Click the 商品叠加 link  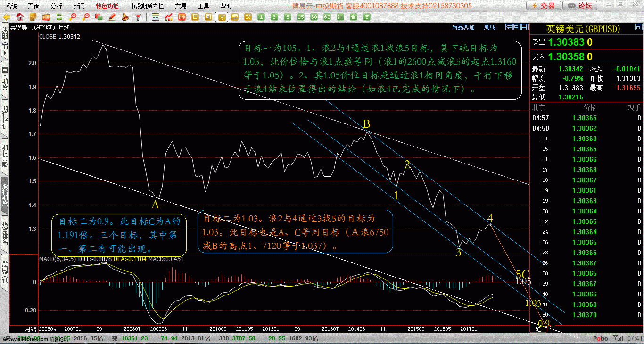pos(463,27)
